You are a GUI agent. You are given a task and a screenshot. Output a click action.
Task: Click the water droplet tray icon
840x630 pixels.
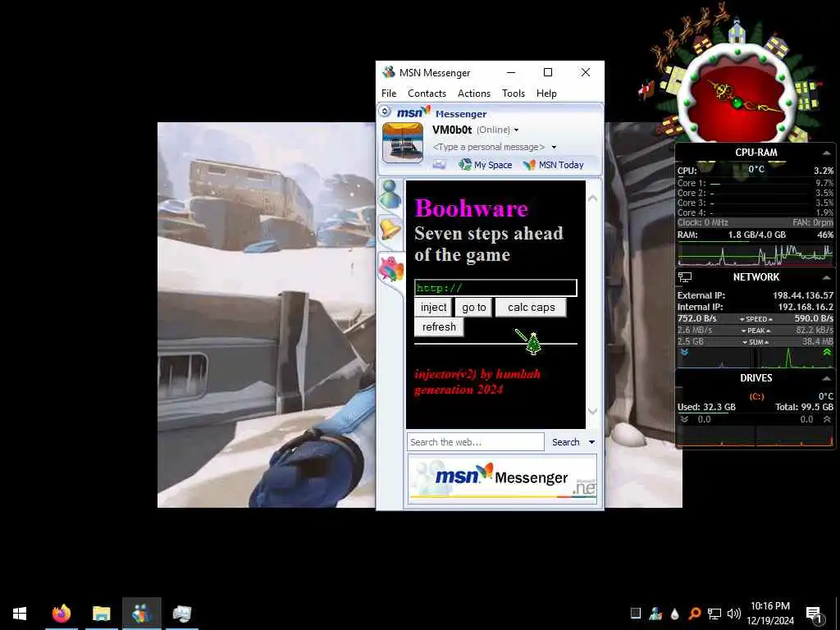tap(675, 614)
